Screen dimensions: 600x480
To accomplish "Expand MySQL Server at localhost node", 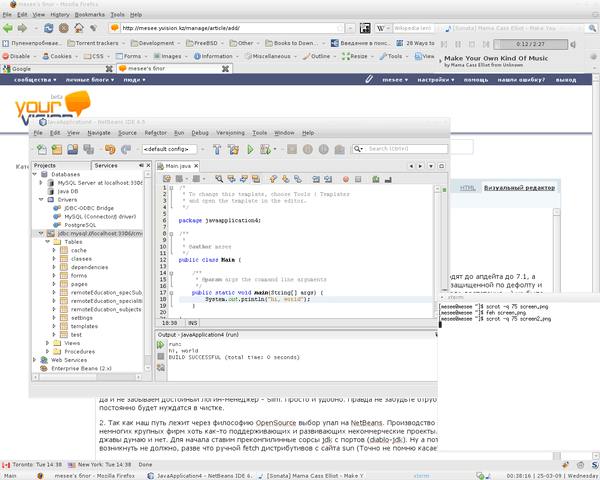I will pos(41,183).
